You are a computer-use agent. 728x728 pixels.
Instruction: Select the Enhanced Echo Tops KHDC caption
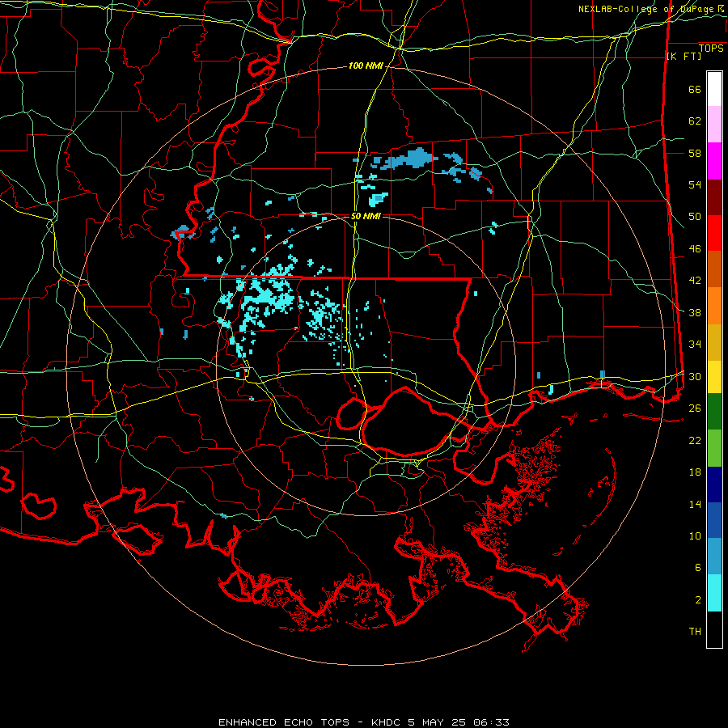tap(363, 722)
